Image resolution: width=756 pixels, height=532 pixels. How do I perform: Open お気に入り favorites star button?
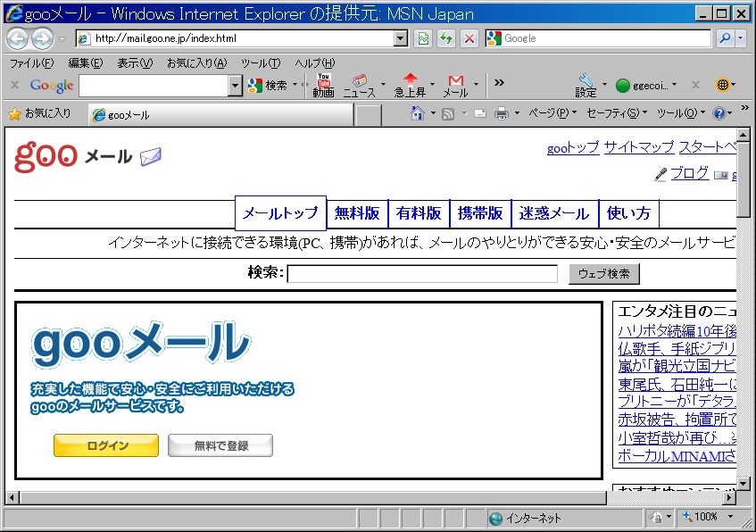(x=39, y=114)
